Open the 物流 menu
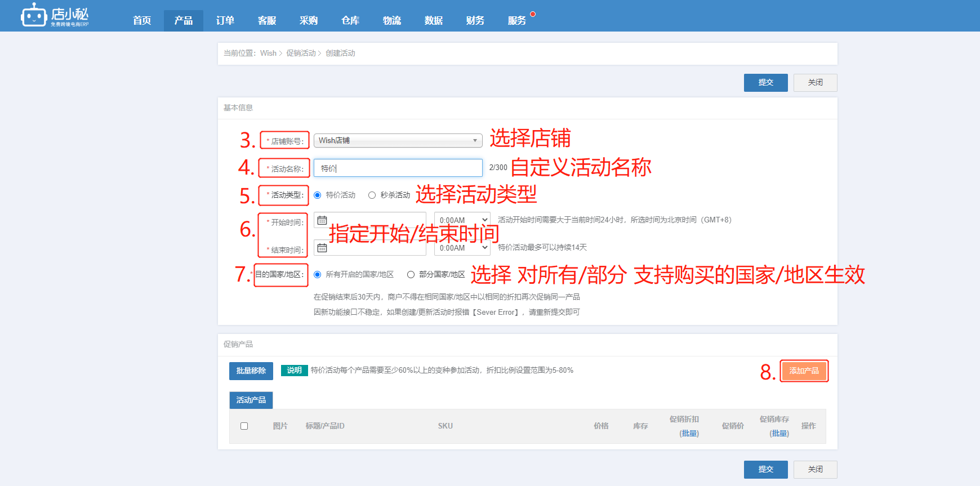Viewport: 980px width, 486px height. [392, 21]
